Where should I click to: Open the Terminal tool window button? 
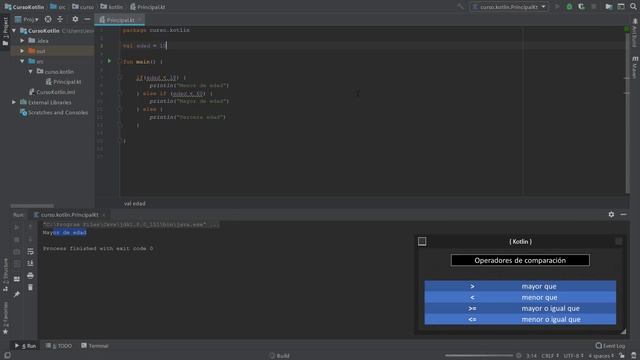pyautogui.click(x=95, y=346)
